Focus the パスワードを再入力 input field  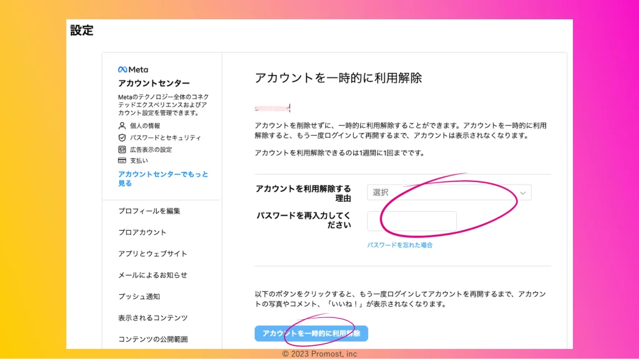pos(412,221)
